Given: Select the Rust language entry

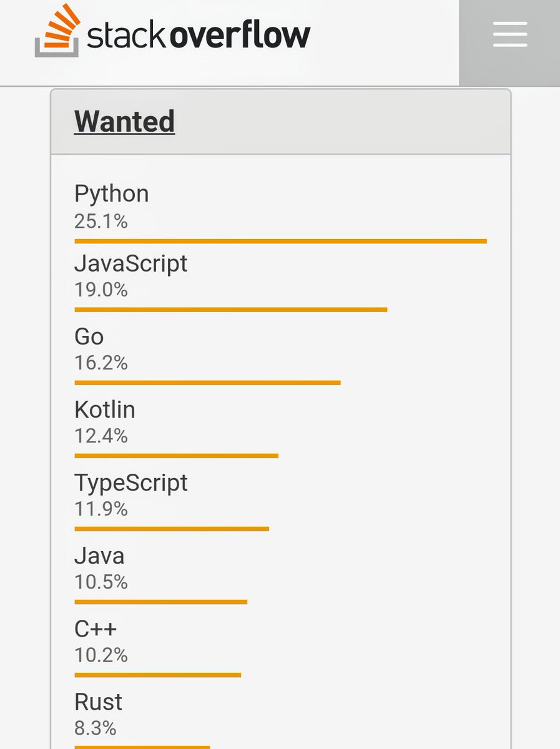Looking at the screenshot, I should (x=98, y=702).
